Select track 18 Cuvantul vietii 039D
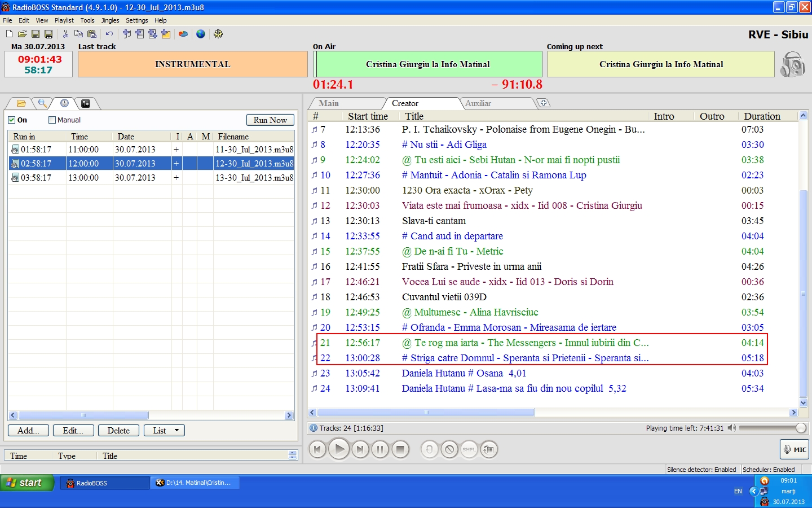 553,297
